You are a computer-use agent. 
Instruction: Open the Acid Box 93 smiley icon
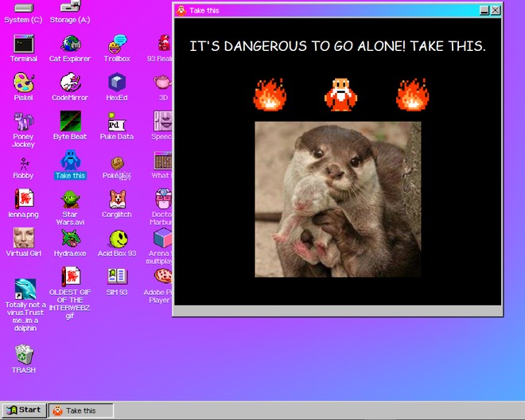tap(117, 239)
